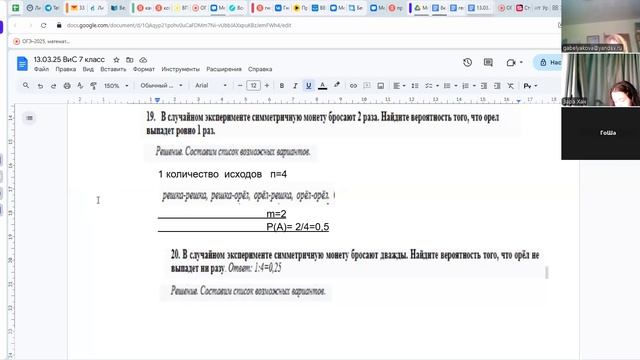Go back in the browser
This screenshot has height=360, width=640.
coord(16,25)
